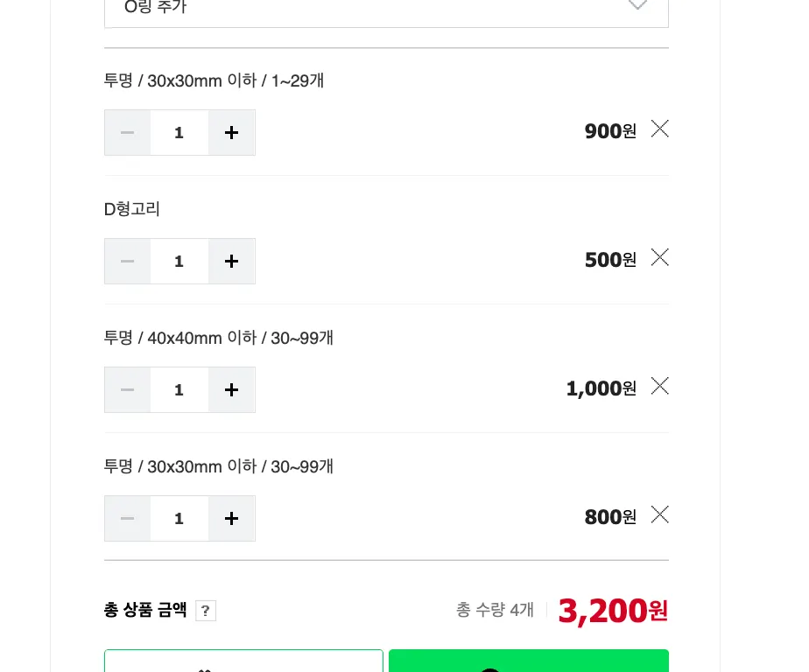The width and height of the screenshot is (809, 672).
Task: Decrease quantity for 투명 30x30mm 1~29개
Action: (x=128, y=133)
